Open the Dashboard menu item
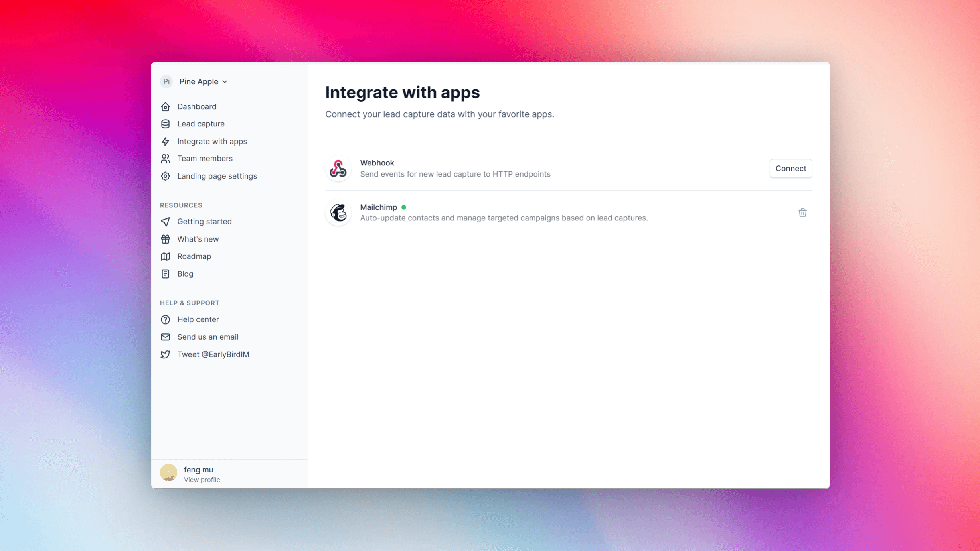Image resolution: width=980 pixels, height=551 pixels. [197, 106]
